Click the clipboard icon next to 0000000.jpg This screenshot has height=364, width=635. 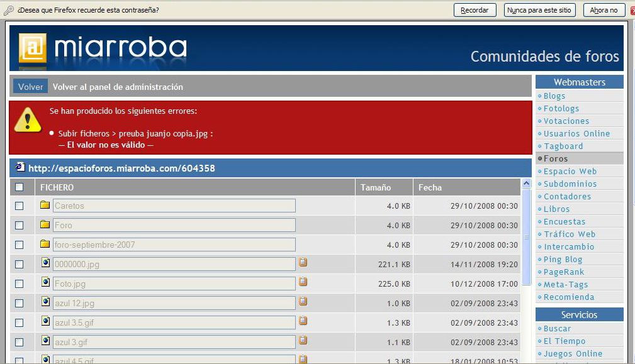click(303, 262)
